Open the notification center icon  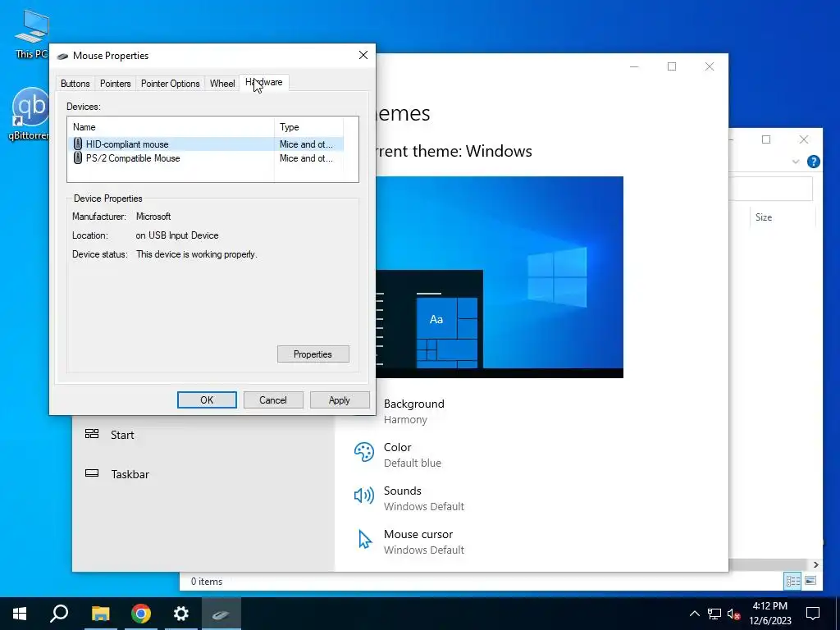point(813,614)
